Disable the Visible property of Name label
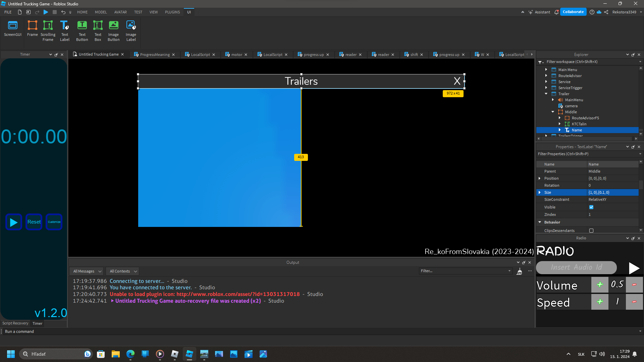Screen dimensions: 644x362 pyautogui.click(x=591, y=207)
